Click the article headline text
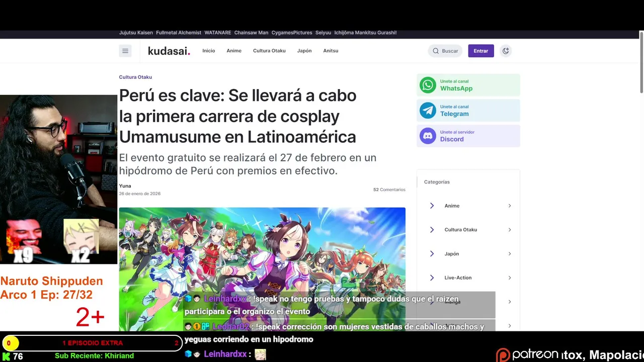Image resolution: width=644 pixels, height=362 pixels. 237,116
